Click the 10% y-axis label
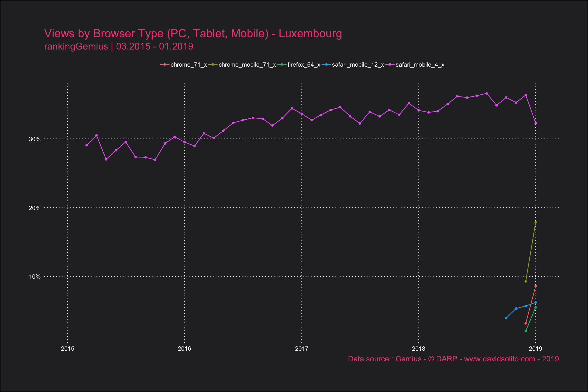Screen dimensions: 588x392 tap(35, 277)
